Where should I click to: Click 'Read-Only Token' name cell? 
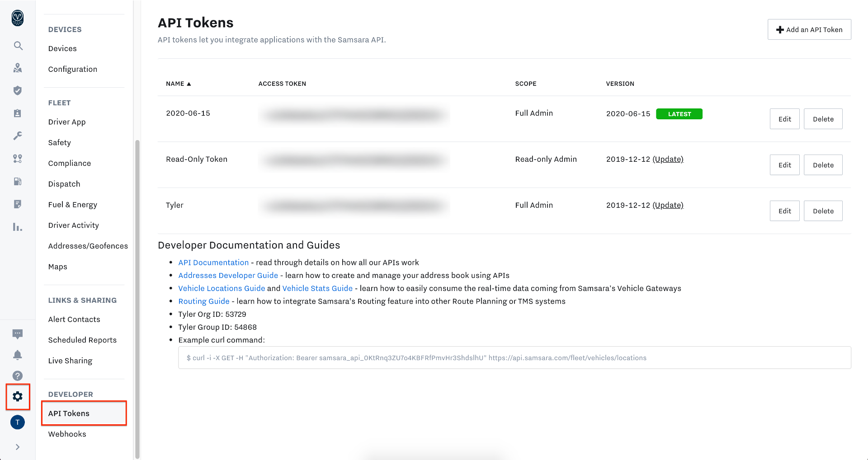click(x=197, y=159)
